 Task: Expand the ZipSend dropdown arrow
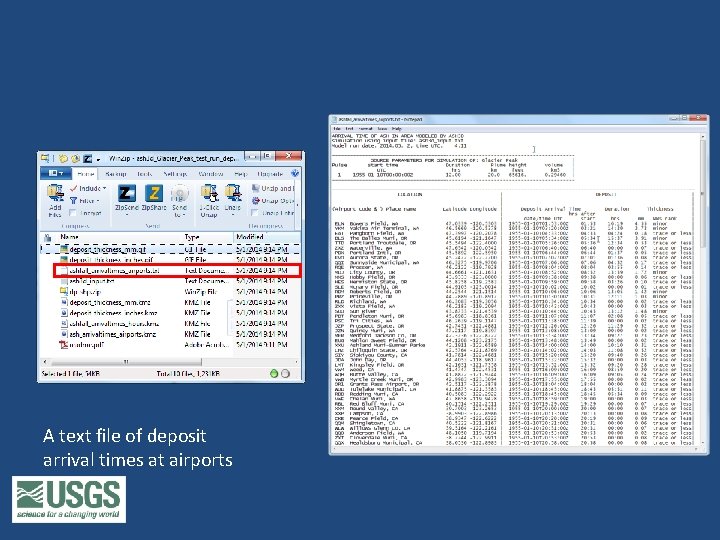click(x=127, y=214)
